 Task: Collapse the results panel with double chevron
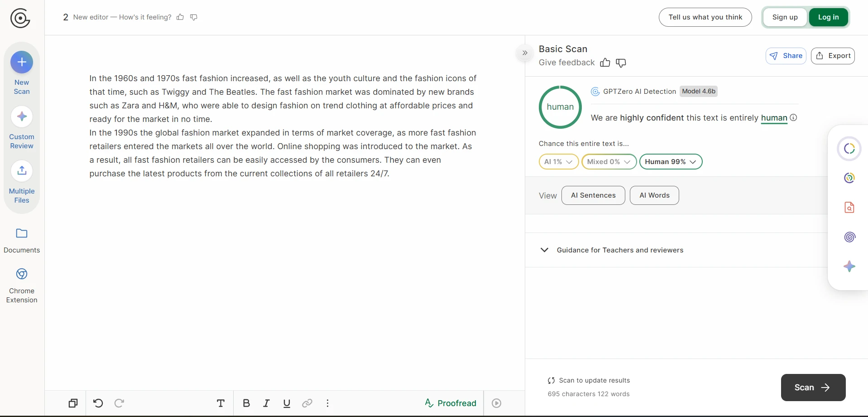pyautogui.click(x=525, y=53)
